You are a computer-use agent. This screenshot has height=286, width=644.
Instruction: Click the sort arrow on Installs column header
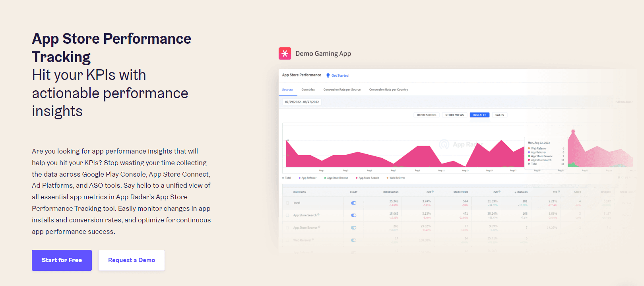tap(516, 192)
